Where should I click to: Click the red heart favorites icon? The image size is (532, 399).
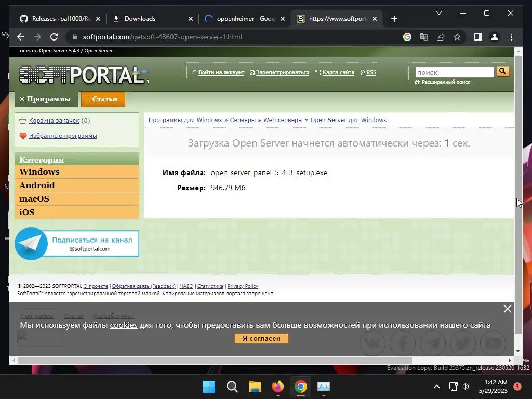click(x=23, y=136)
